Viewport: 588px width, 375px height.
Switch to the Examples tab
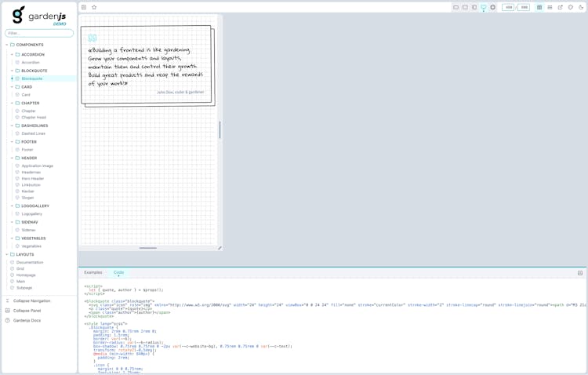tap(93, 272)
